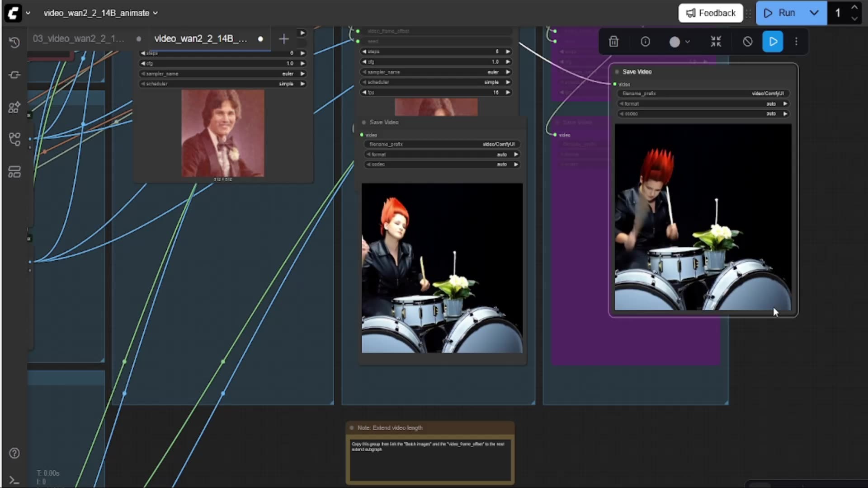Delete selected node with trash icon
Viewport: 868px width, 488px height.
tap(613, 42)
